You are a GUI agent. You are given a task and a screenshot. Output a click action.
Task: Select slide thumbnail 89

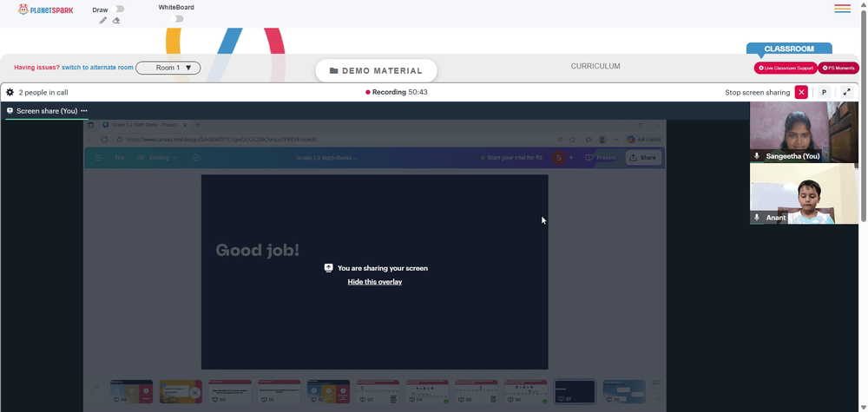point(181,391)
